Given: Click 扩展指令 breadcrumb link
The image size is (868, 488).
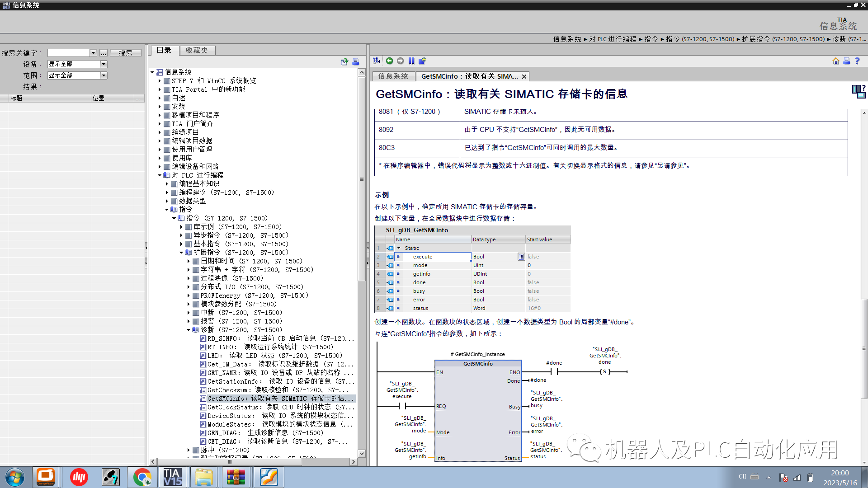Looking at the screenshot, I should point(783,39).
